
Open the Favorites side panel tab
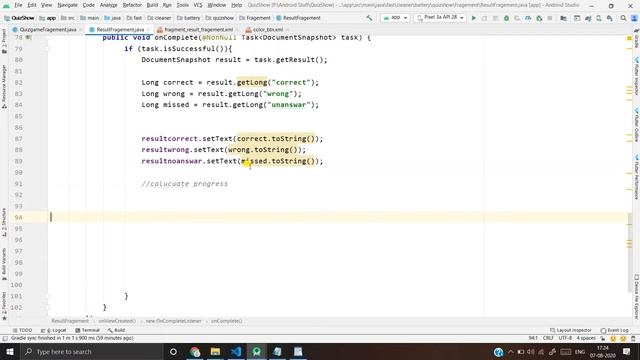coord(4,306)
